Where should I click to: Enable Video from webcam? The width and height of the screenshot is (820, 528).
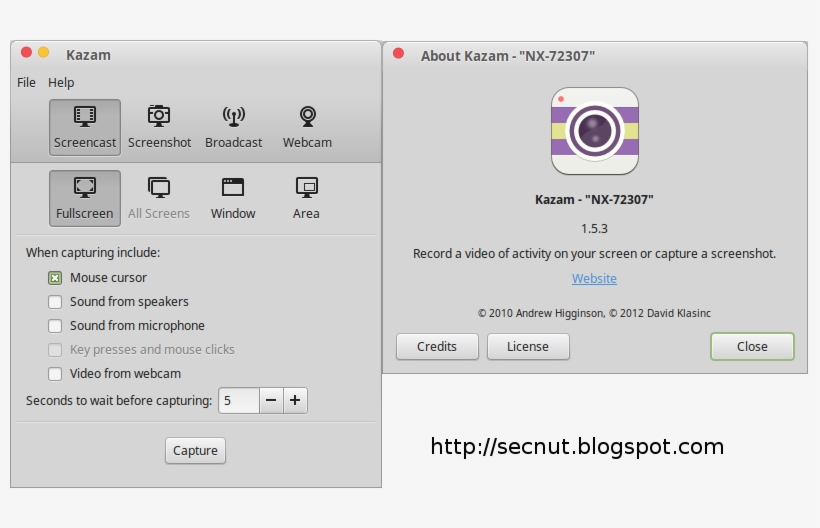[55, 374]
